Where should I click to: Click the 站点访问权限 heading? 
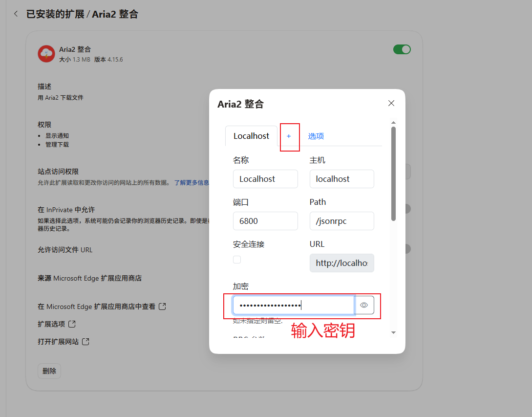[x=58, y=172]
